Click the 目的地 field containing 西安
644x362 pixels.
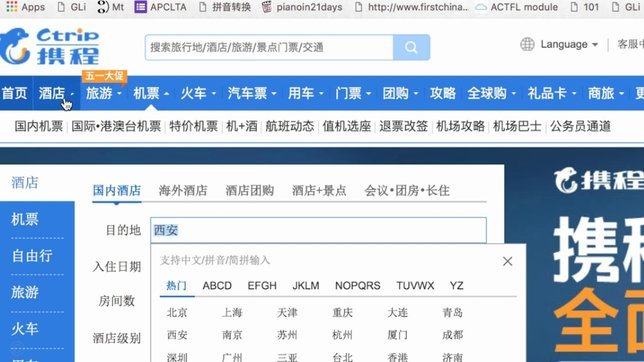tap(318, 230)
